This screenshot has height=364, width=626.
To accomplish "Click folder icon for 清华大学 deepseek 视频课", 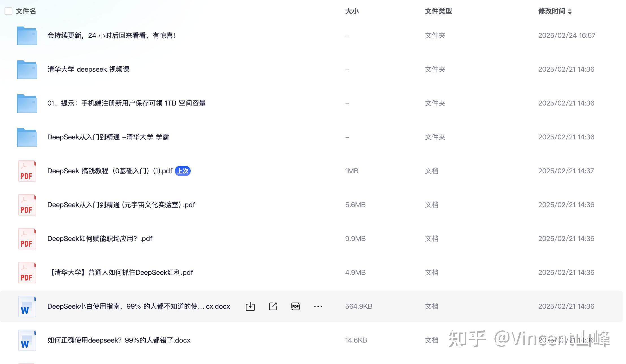I will click(x=27, y=70).
